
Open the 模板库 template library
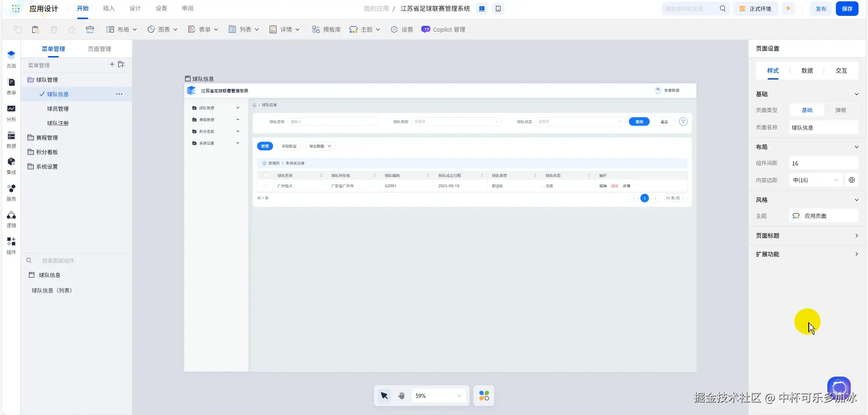(x=326, y=29)
